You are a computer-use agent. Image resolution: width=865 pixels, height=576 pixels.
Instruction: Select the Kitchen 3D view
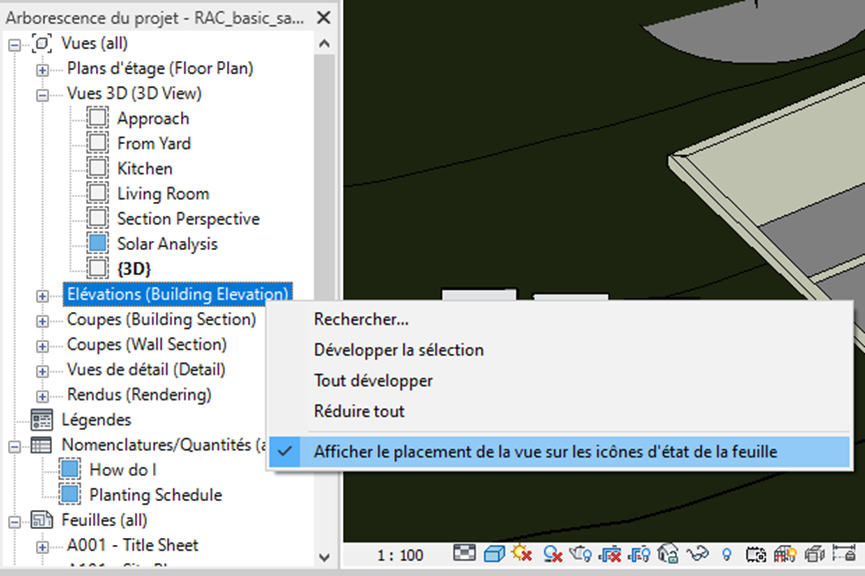[144, 169]
